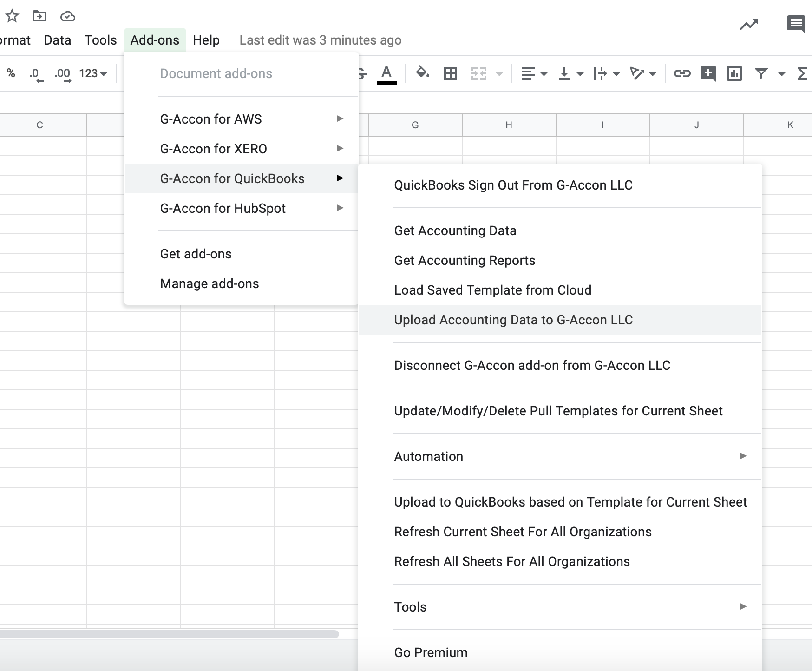The image size is (812, 671).
Task: Choose Get Accounting Data
Action: tap(560, 230)
